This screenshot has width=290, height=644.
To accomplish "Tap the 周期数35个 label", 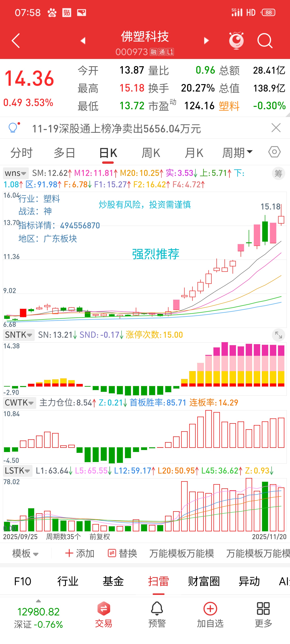I will tap(63, 537).
